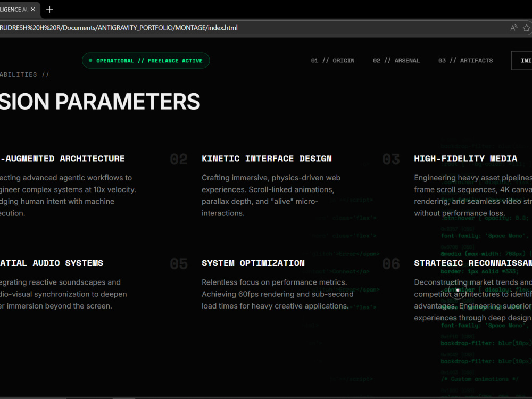The width and height of the screenshot is (532, 399).
Task: Click the browser tab title
Action: pos(14,10)
